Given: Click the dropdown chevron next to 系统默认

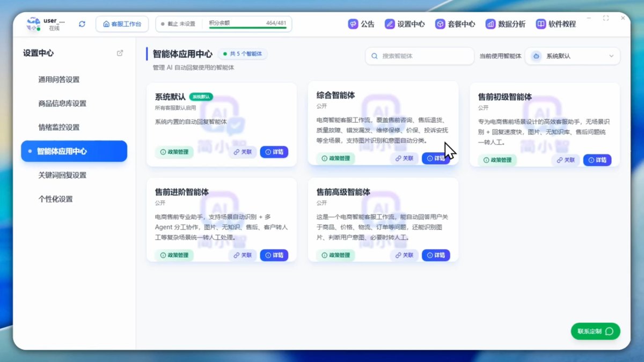Looking at the screenshot, I should tap(611, 56).
